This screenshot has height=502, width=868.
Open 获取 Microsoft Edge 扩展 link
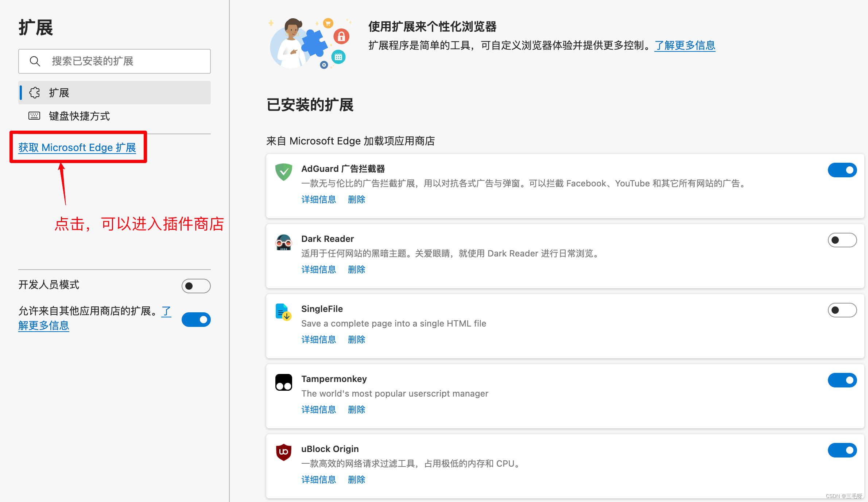point(77,147)
